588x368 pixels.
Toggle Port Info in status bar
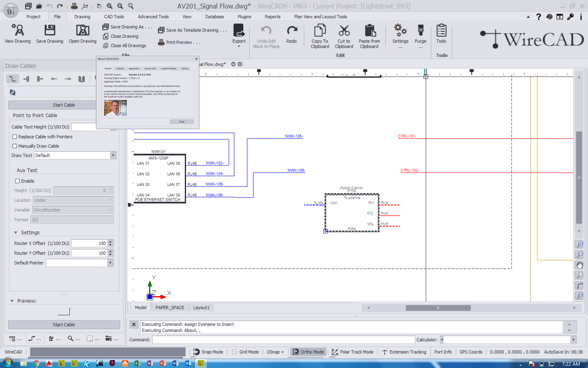[443, 352]
